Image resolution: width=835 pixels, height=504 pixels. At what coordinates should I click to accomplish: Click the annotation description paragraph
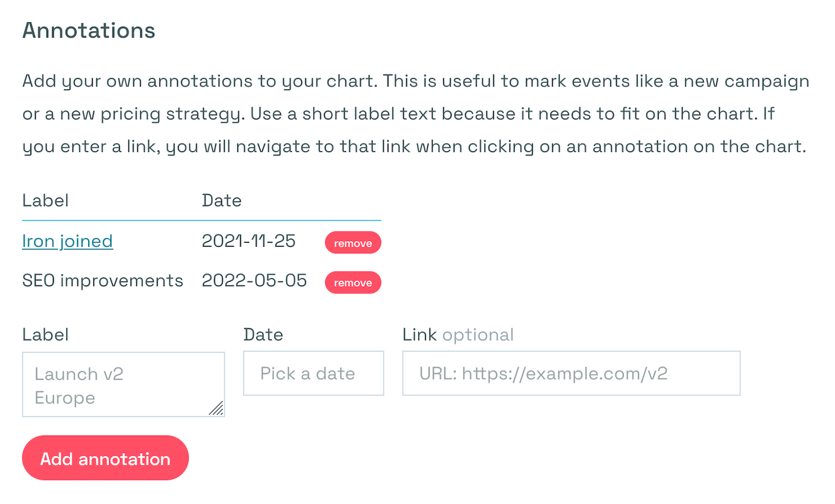[415, 114]
